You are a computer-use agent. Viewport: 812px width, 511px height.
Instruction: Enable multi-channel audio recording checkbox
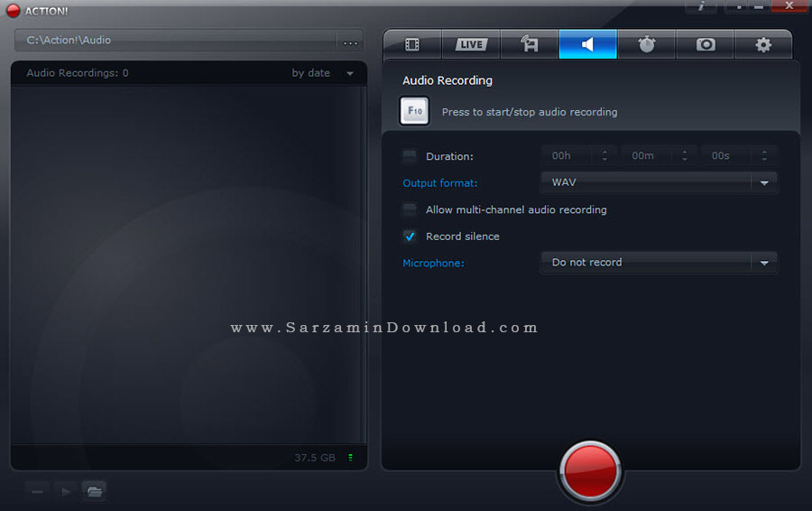click(410, 209)
